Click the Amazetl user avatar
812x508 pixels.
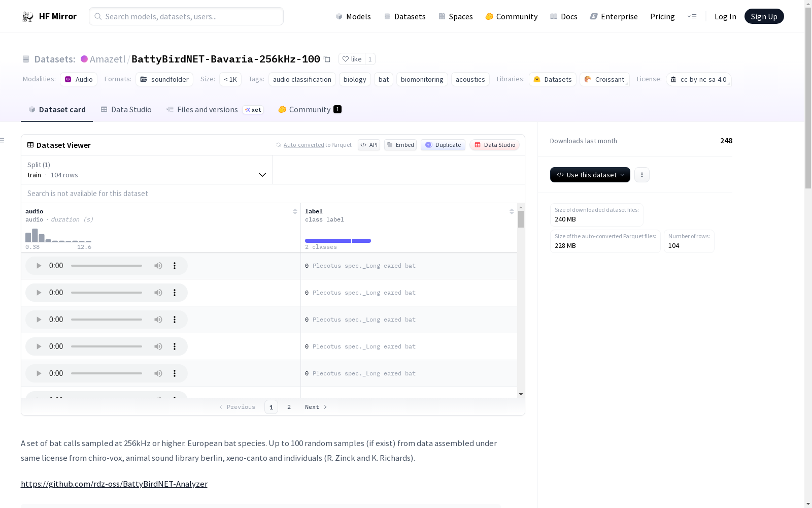(x=84, y=59)
